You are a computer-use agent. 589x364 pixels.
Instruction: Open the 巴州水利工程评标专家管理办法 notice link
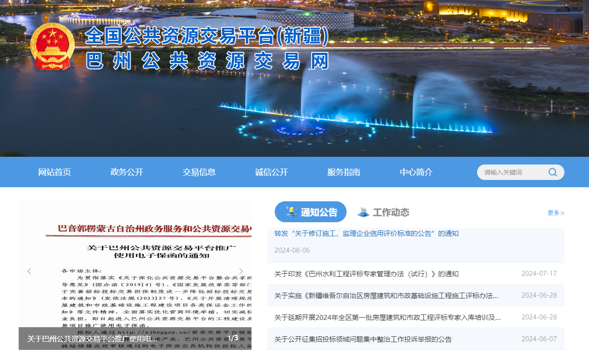tap(366, 274)
